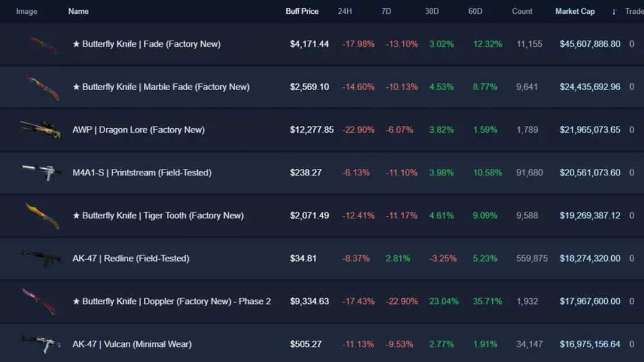
Task: Open AK-47 | Vulcan (Minimal Wear)
Action: click(x=132, y=344)
